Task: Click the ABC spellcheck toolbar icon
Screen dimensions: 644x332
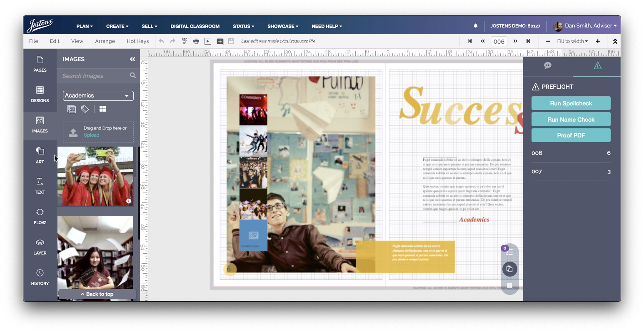Action: [184, 41]
